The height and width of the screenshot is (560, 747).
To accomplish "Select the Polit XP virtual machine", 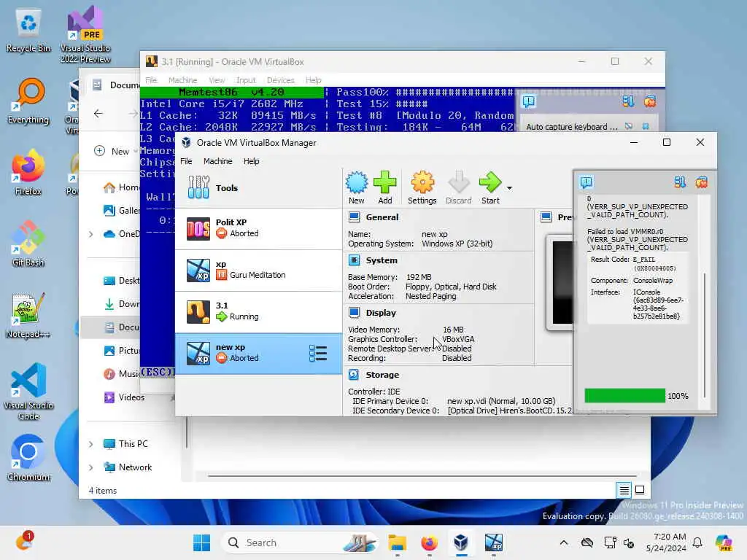I will click(x=259, y=228).
